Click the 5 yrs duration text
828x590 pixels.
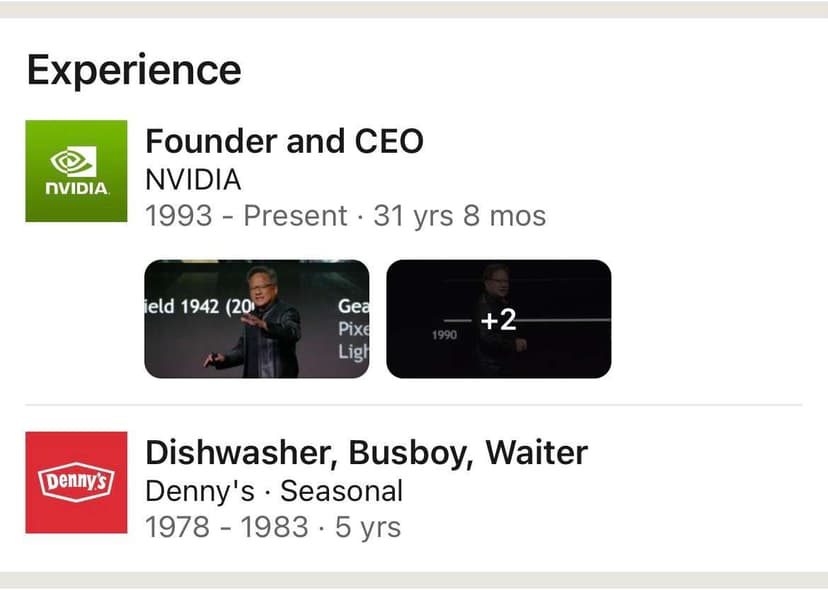(x=368, y=526)
